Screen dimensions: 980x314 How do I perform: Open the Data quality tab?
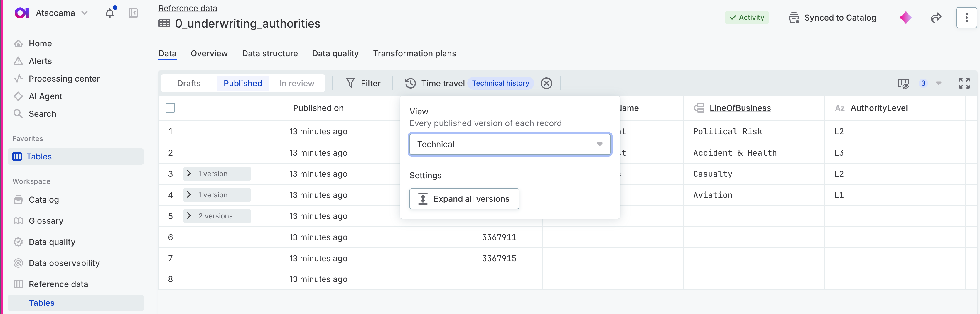[335, 54]
